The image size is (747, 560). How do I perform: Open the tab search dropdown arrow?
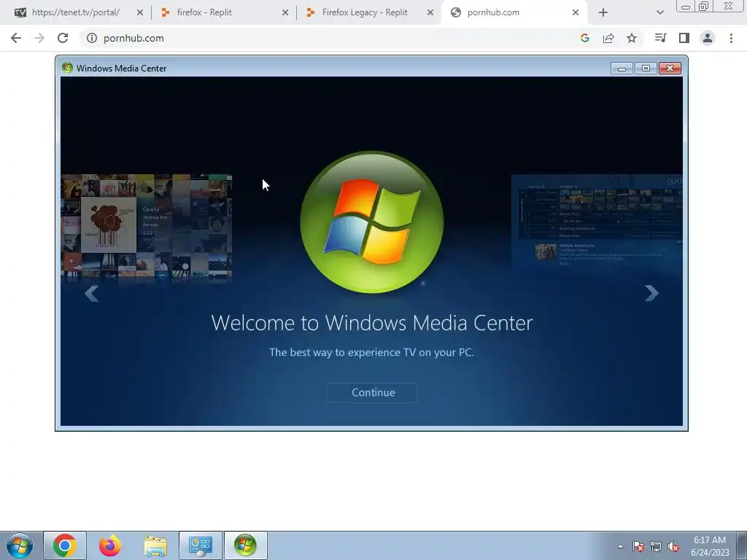pos(659,13)
